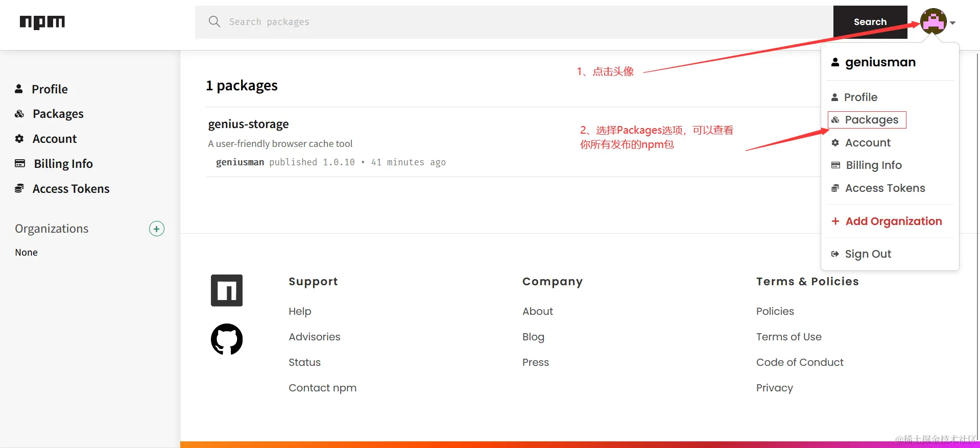Image resolution: width=980 pixels, height=448 pixels.
Task: Open the Status footer link
Action: pos(304,362)
